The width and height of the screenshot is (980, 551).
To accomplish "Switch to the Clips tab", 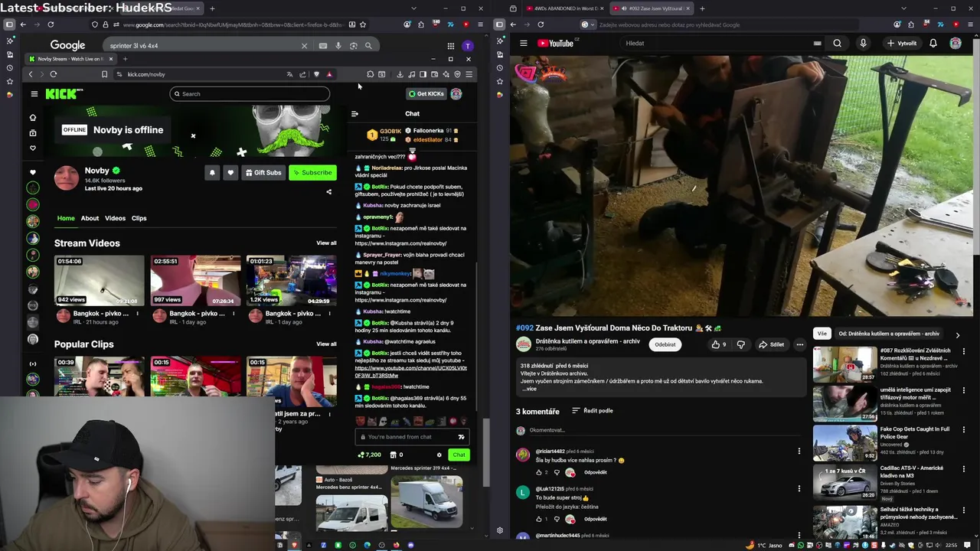I will pos(139,218).
